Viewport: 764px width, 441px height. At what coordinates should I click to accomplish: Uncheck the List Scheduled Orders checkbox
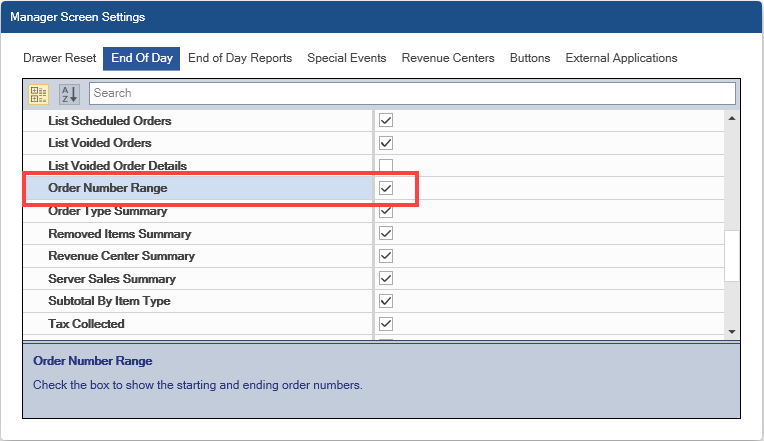point(386,120)
